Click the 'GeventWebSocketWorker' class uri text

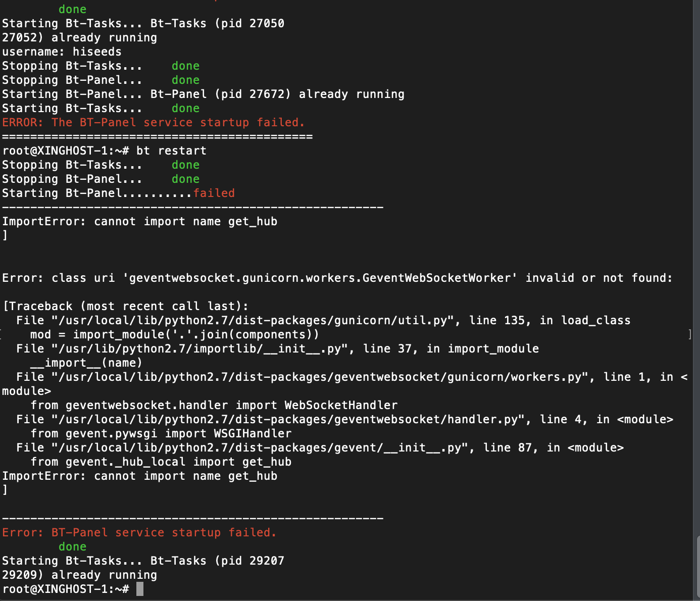pyautogui.click(x=436, y=278)
